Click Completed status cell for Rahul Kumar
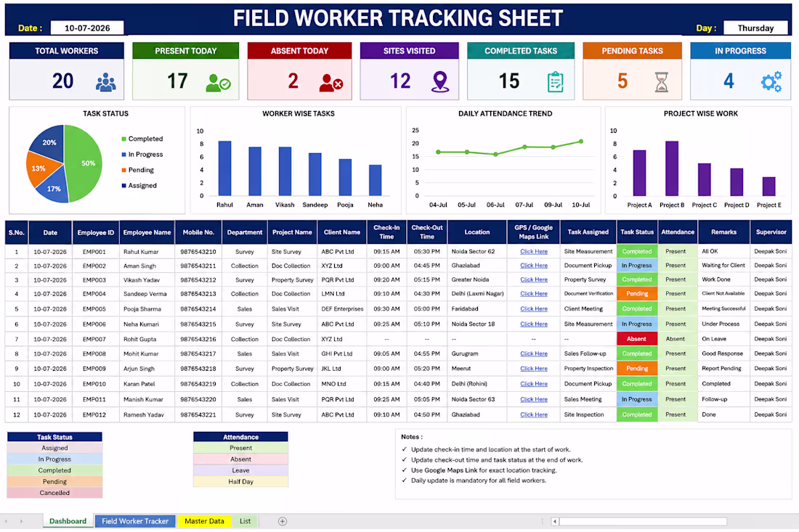This screenshot has width=799, height=532. 637,252
